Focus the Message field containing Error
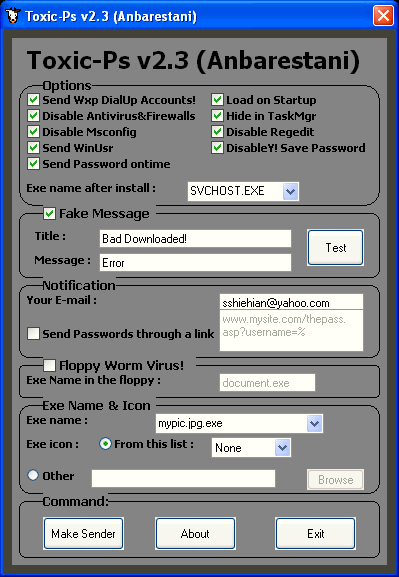The image size is (399, 577). [x=195, y=263]
